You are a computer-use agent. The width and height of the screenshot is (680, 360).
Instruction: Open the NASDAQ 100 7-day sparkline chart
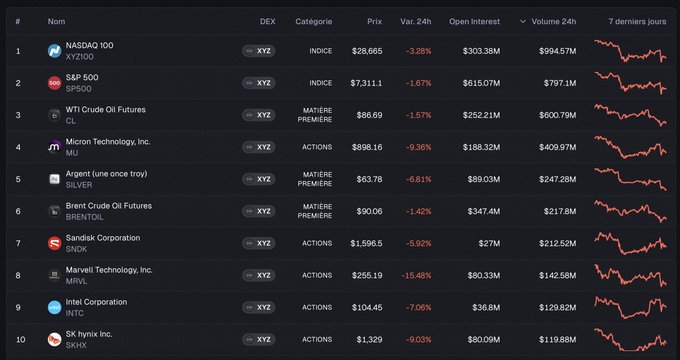631,51
